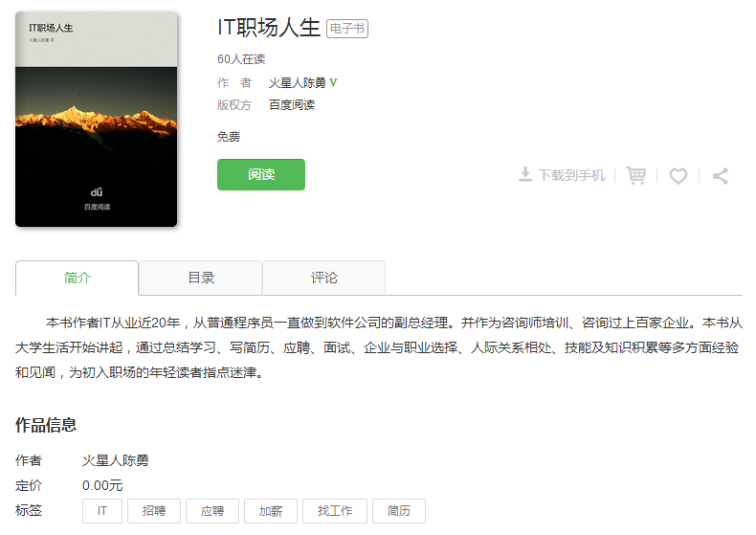Viewport: 756px width, 535px height.
Task: Click the 电子书 badge next to title
Action: [347, 29]
